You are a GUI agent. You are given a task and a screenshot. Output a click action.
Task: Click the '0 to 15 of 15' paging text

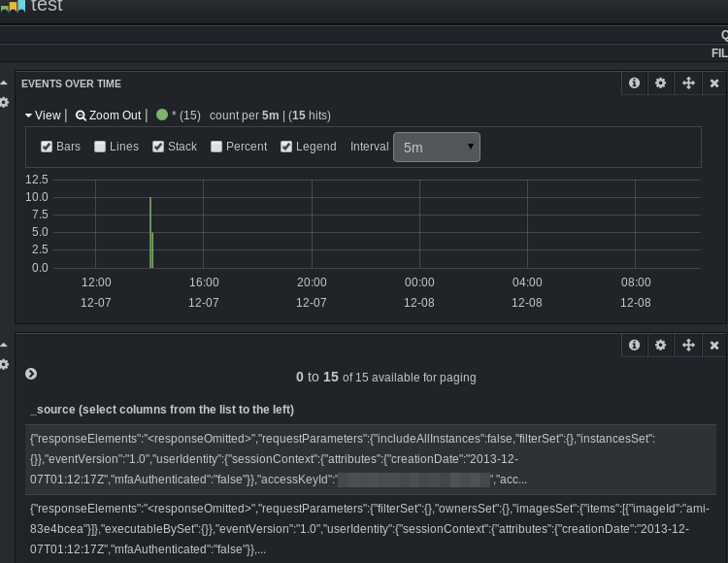coord(385,377)
